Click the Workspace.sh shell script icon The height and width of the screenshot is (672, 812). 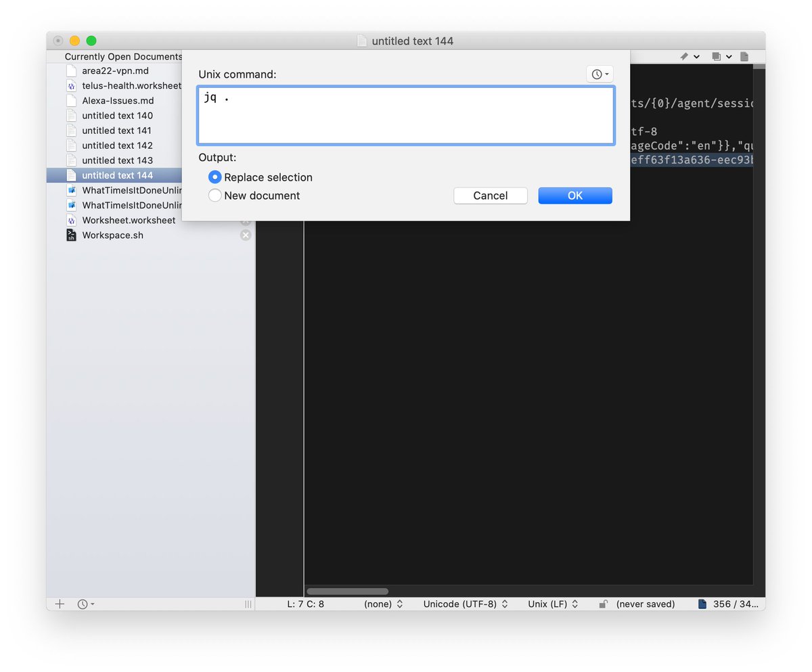tap(71, 236)
